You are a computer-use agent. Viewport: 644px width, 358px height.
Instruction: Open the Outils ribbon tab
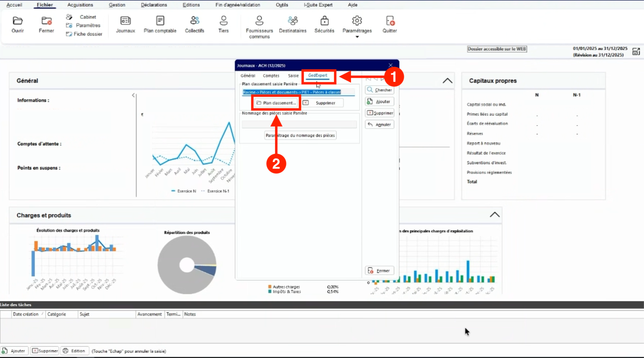282,5
